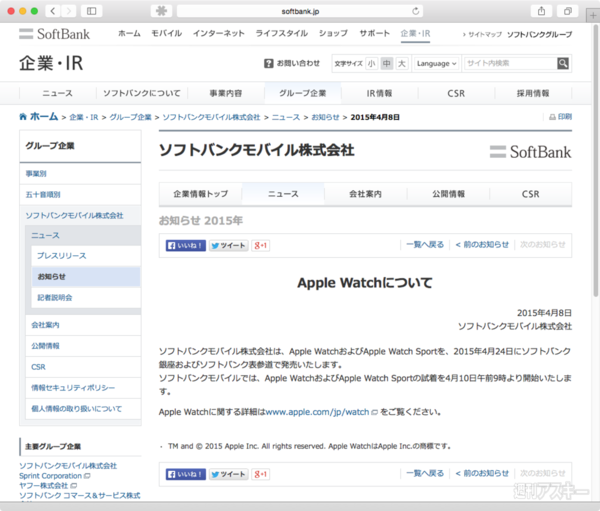This screenshot has height=511, width=600.
Task: Select the 採用情報 tab
Action: coord(533,93)
